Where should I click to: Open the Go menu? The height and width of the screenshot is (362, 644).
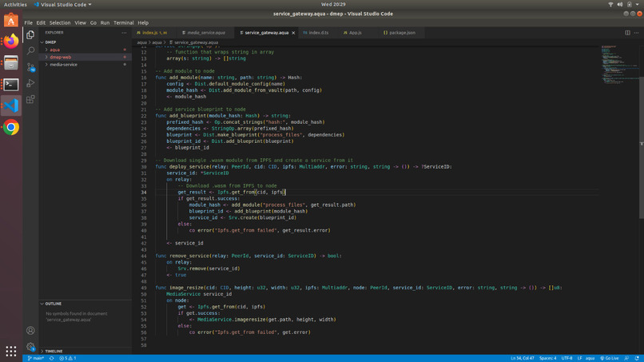(x=93, y=23)
